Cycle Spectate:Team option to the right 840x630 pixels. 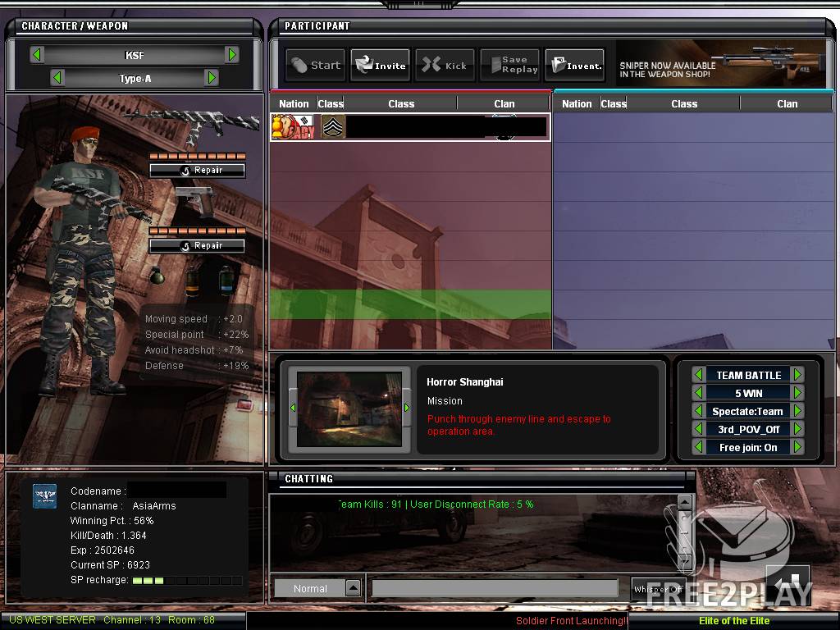point(797,412)
